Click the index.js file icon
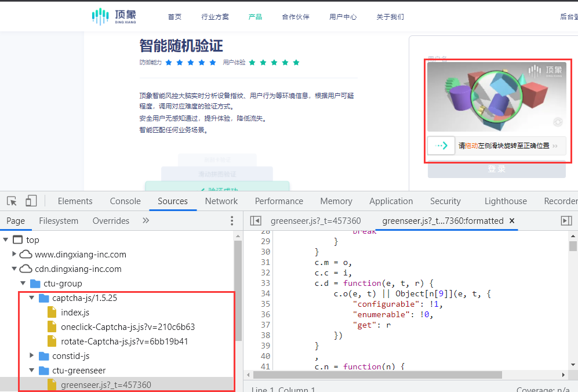Image resolution: width=578 pixels, height=392 pixels. point(52,313)
